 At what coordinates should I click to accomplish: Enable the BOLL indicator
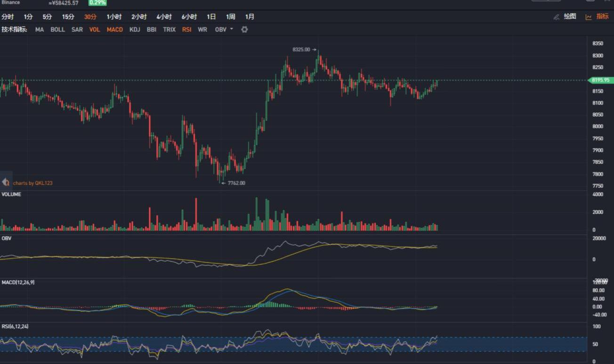(57, 29)
